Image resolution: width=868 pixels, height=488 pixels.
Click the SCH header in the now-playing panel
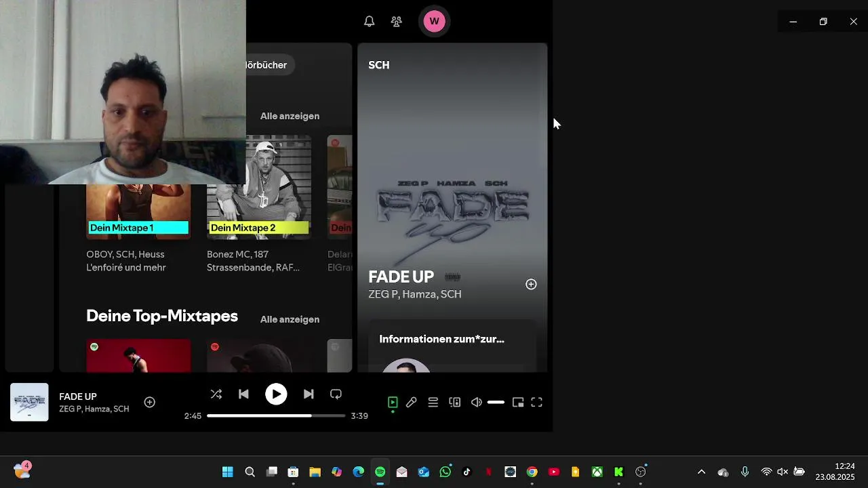pyautogui.click(x=378, y=65)
